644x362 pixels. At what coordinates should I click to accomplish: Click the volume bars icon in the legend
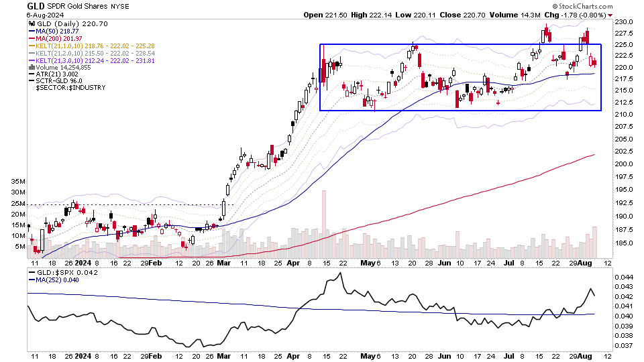coord(32,67)
